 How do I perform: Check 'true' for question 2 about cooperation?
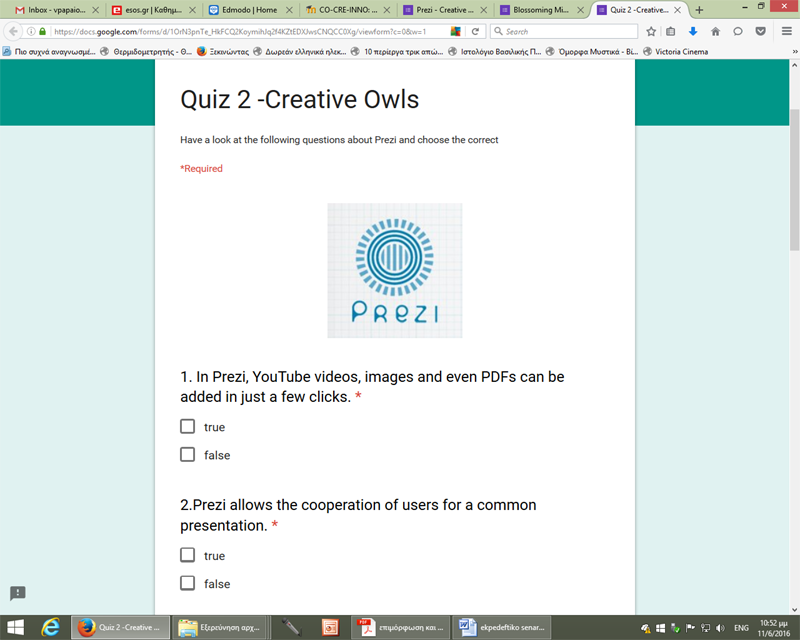187,555
